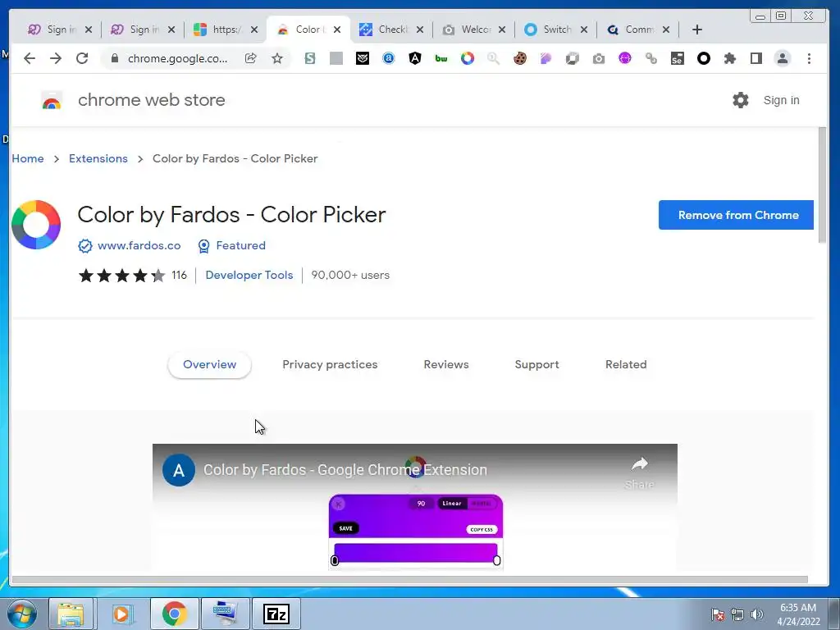
Task: Click the horizontal page scrollbar
Action: pos(410,580)
